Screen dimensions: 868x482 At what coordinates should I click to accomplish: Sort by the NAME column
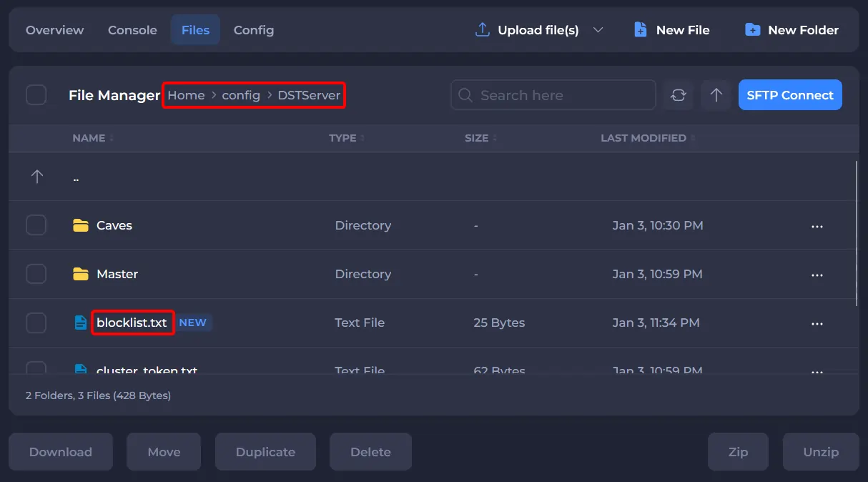[x=93, y=138]
